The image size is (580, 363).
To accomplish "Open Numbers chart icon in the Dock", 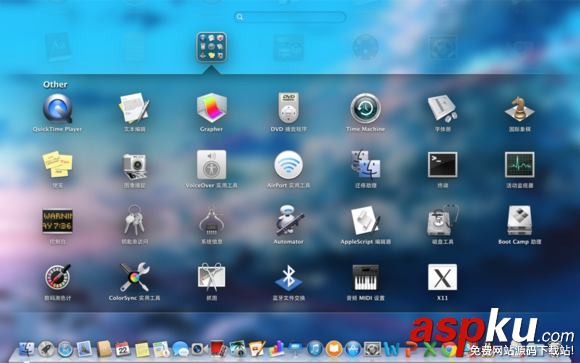I will (276, 349).
